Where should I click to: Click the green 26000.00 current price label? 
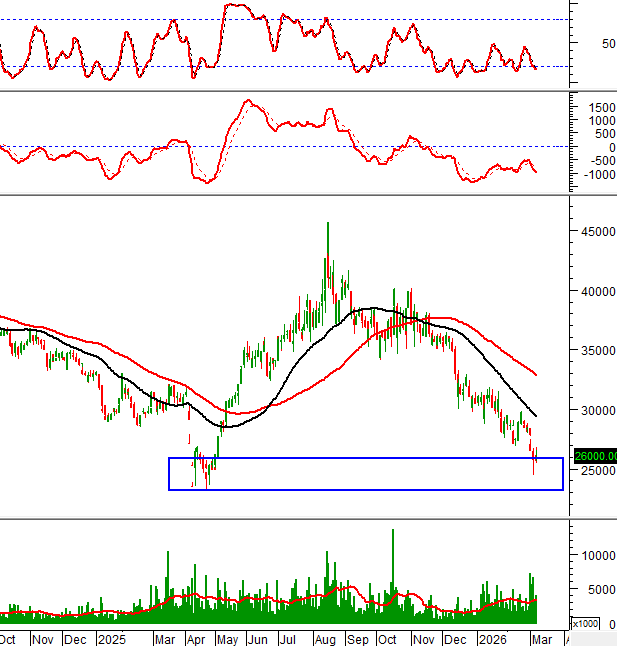(596, 456)
